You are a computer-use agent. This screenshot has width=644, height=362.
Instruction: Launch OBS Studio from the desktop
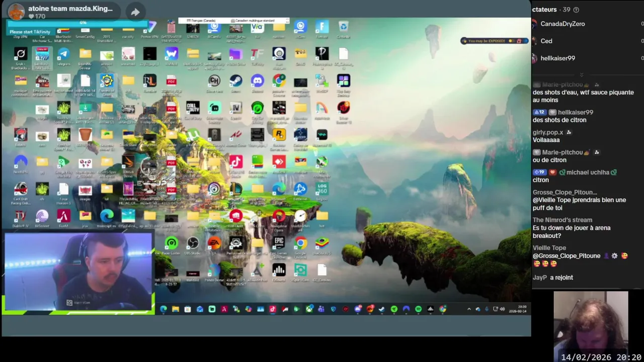coord(193,243)
